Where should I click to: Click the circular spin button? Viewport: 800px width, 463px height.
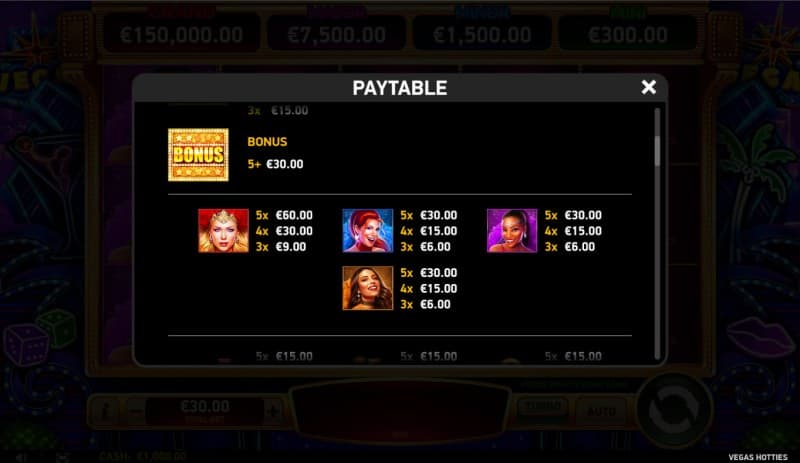pyautogui.click(x=674, y=410)
